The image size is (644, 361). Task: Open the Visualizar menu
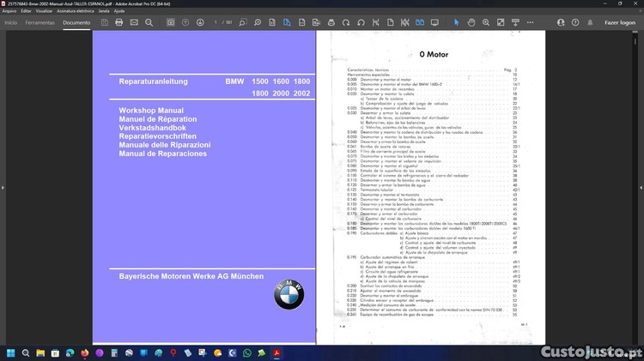coord(42,11)
